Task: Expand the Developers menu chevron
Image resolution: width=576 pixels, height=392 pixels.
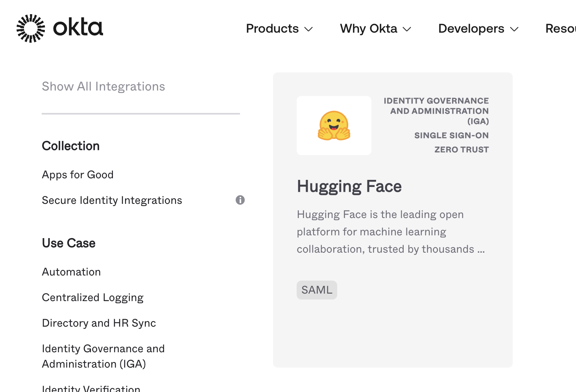Action: pyautogui.click(x=514, y=29)
